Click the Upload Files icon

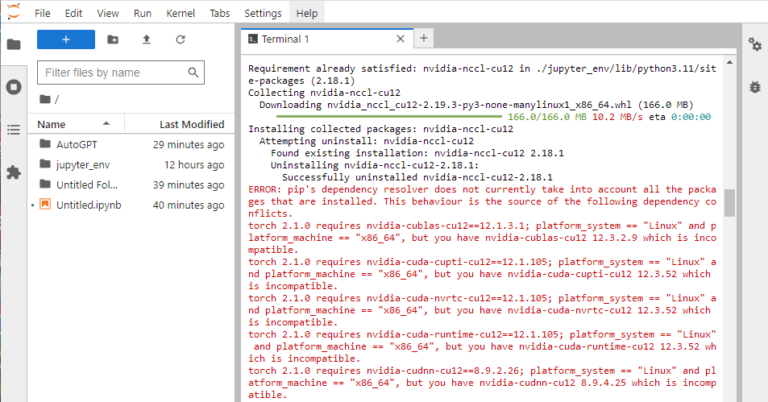click(146, 40)
